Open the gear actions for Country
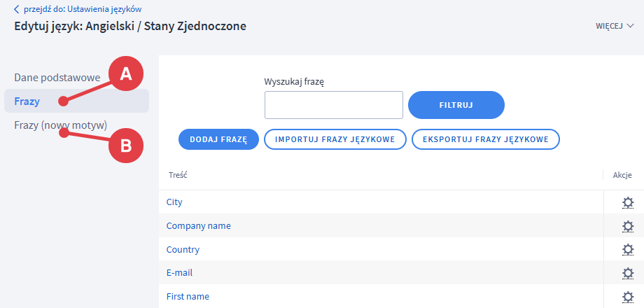644x308 pixels. click(x=628, y=250)
